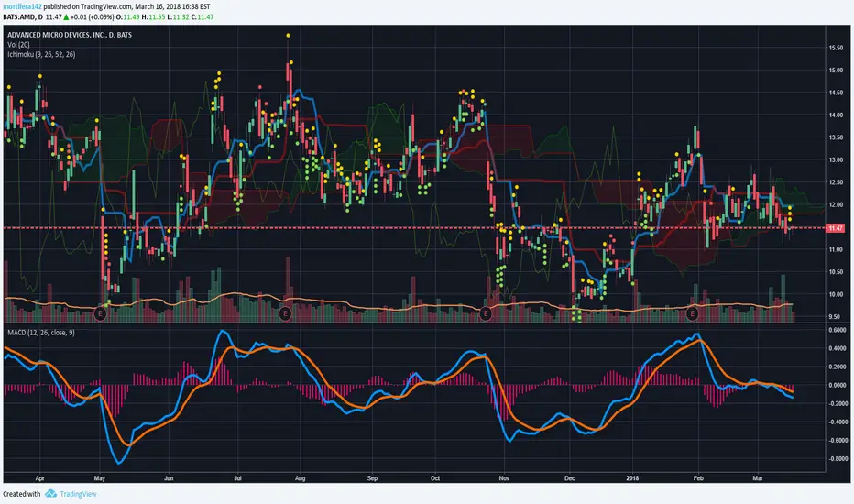Click the Mar label on time axis
Viewport: 854px width, 504px height.
click(758, 478)
